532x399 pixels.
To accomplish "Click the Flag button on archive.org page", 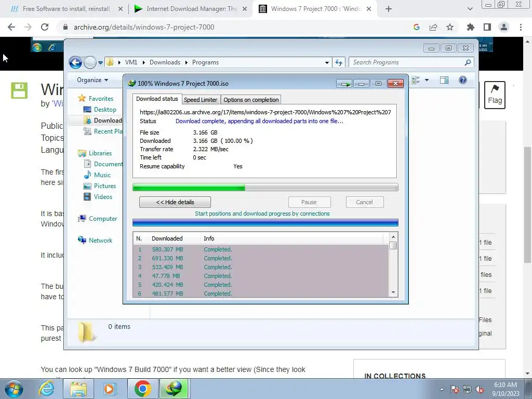I will [x=495, y=95].
